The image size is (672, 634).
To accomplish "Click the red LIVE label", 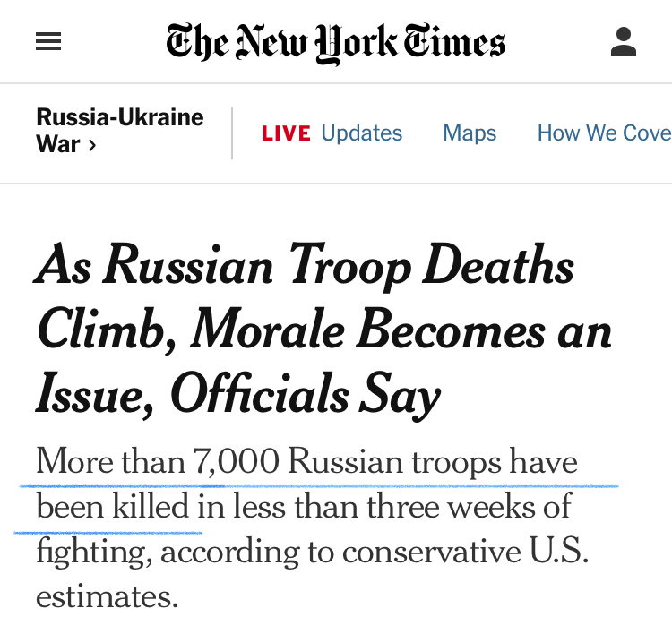I will tap(286, 133).
